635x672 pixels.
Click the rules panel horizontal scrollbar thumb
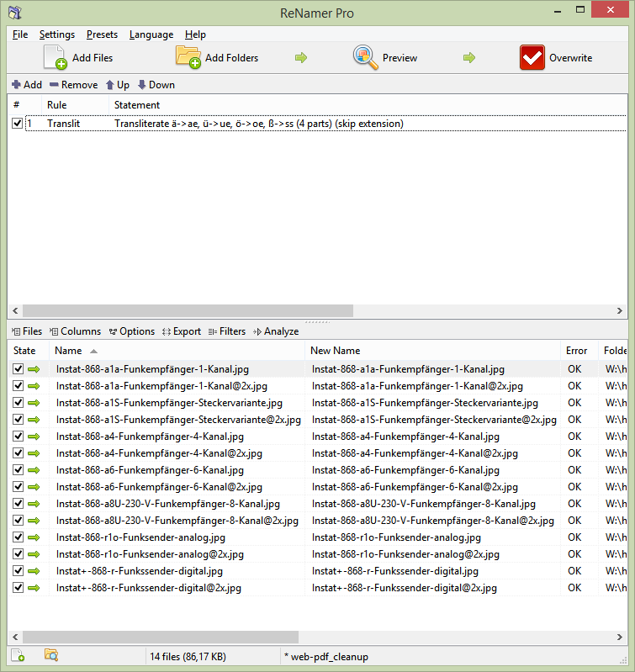[188, 310]
